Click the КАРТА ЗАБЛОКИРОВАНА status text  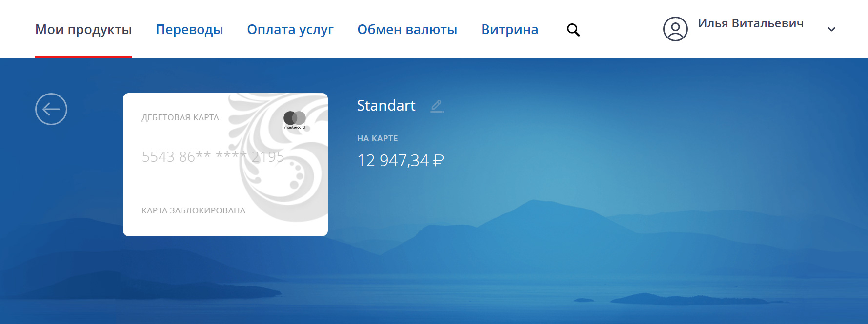[x=193, y=210]
